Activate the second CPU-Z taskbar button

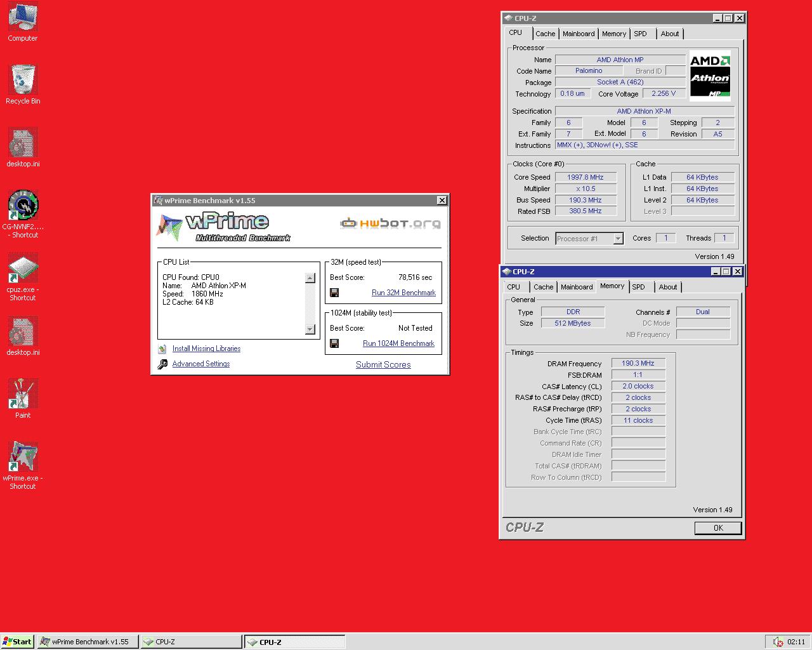[x=294, y=642]
